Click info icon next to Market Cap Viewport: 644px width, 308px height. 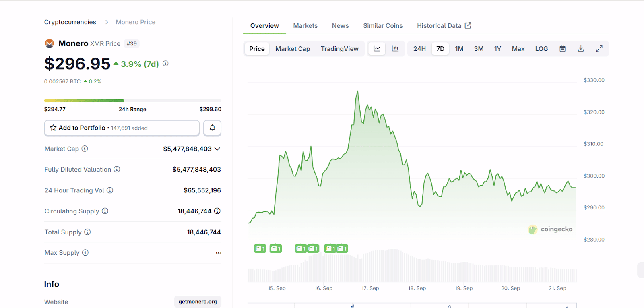point(85,149)
